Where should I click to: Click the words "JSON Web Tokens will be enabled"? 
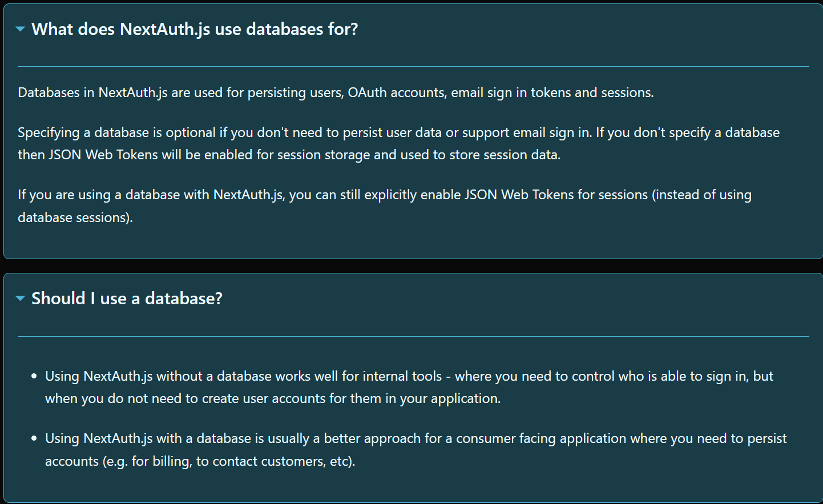151,155
